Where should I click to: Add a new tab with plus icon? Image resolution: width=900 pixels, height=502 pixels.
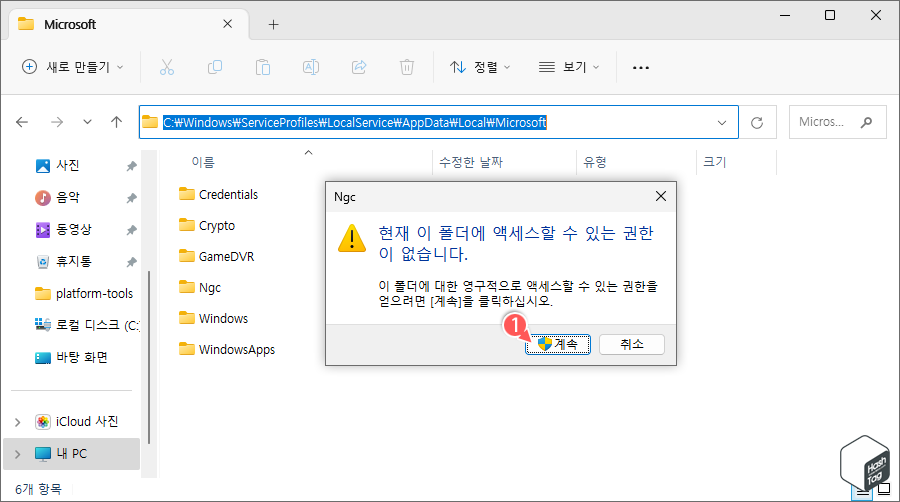point(274,24)
